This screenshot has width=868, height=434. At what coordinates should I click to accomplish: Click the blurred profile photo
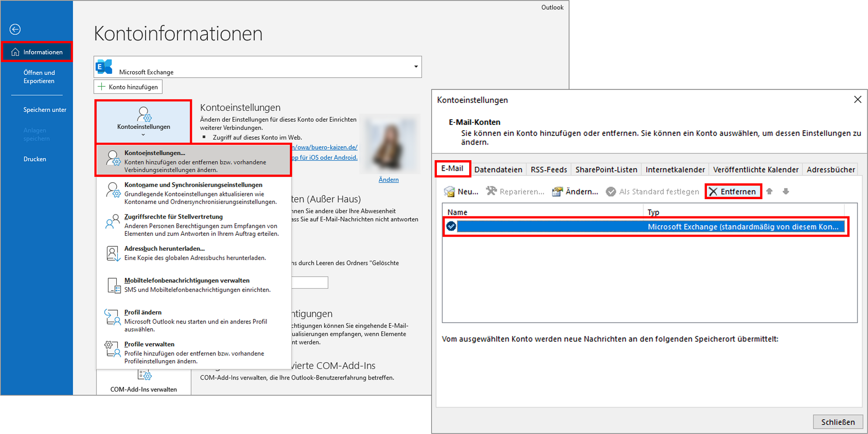[390, 144]
